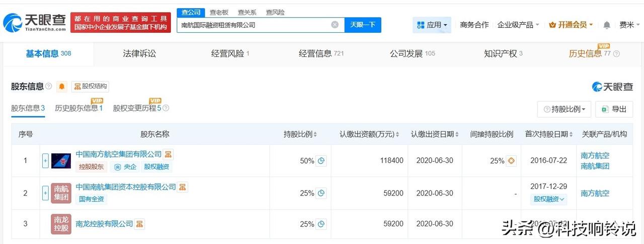
Task: Switch to the 经营信息 tab
Action: pyautogui.click(x=321, y=53)
